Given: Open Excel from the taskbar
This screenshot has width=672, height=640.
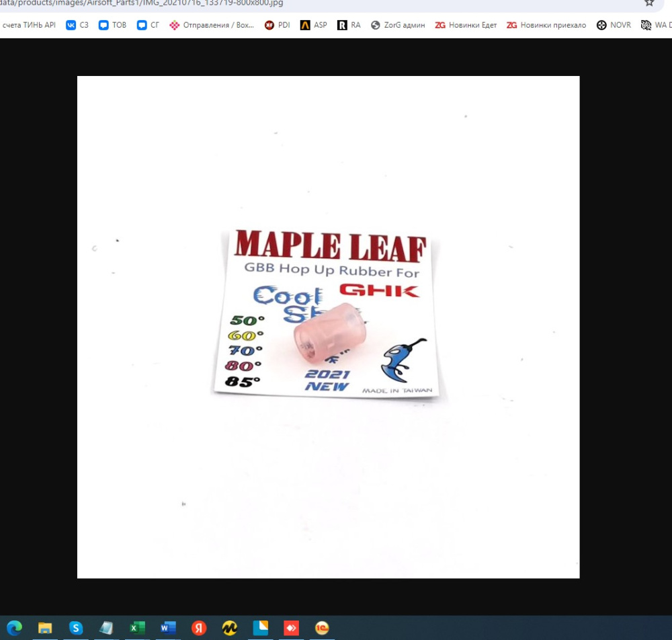Looking at the screenshot, I should tap(138, 628).
